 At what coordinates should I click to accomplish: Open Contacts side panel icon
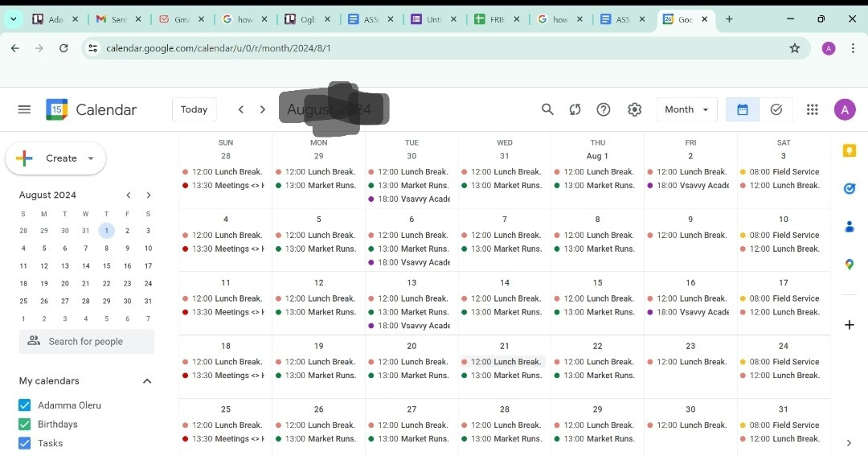coord(850,227)
